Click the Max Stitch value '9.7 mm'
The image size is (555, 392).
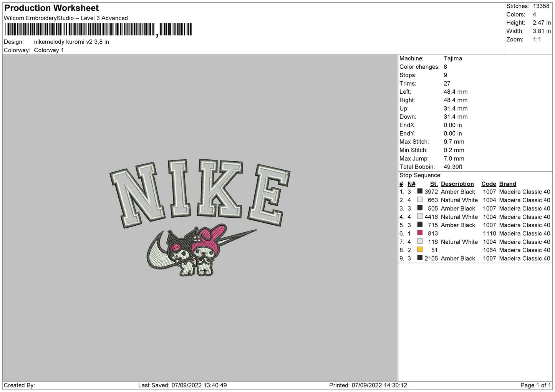(x=454, y=142)
